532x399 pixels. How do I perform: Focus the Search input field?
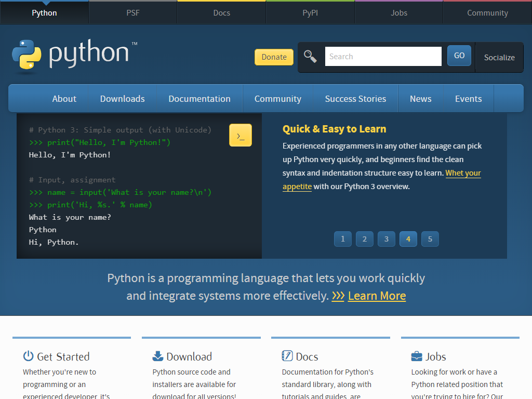383,56
